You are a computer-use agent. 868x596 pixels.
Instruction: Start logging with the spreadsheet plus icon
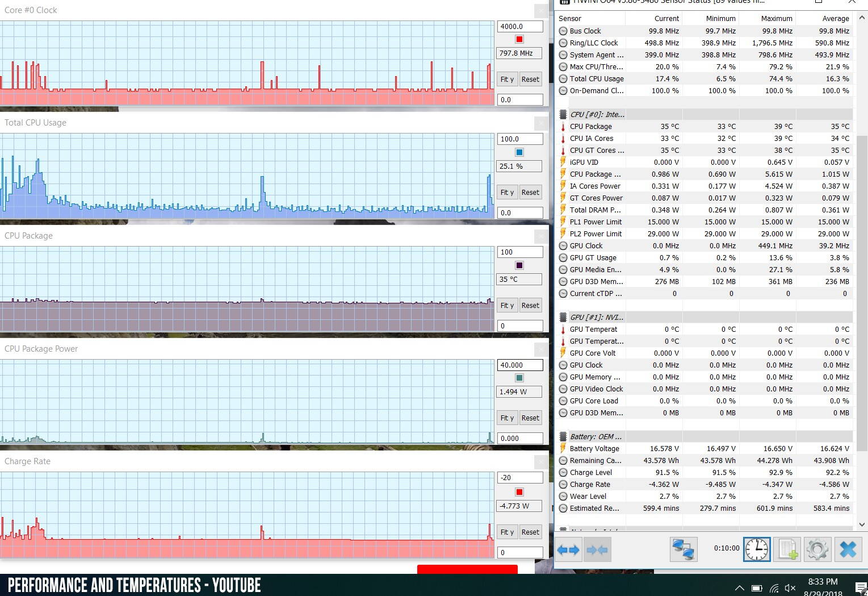point(787,549)
